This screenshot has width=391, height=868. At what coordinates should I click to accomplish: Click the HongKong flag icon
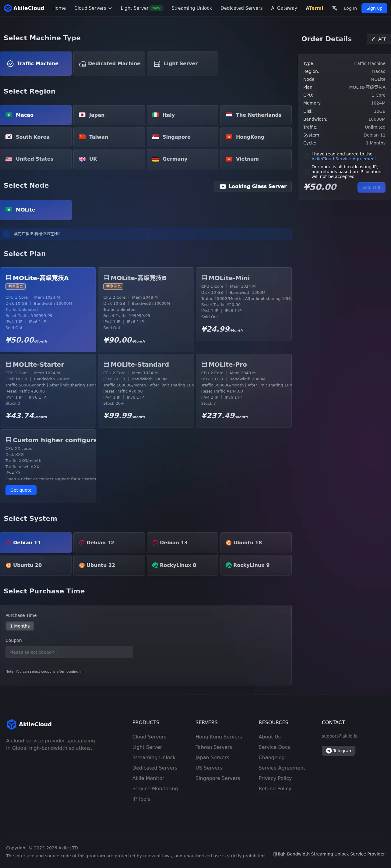229,137
